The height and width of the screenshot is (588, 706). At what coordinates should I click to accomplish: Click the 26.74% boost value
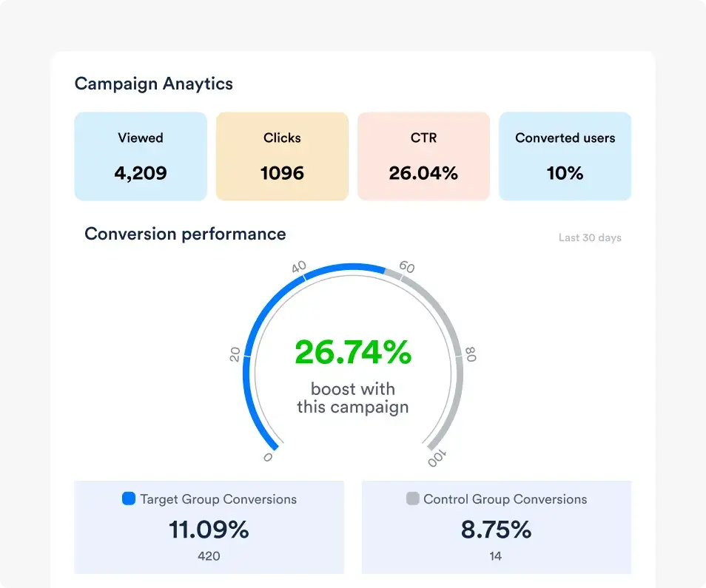[353, 352]
